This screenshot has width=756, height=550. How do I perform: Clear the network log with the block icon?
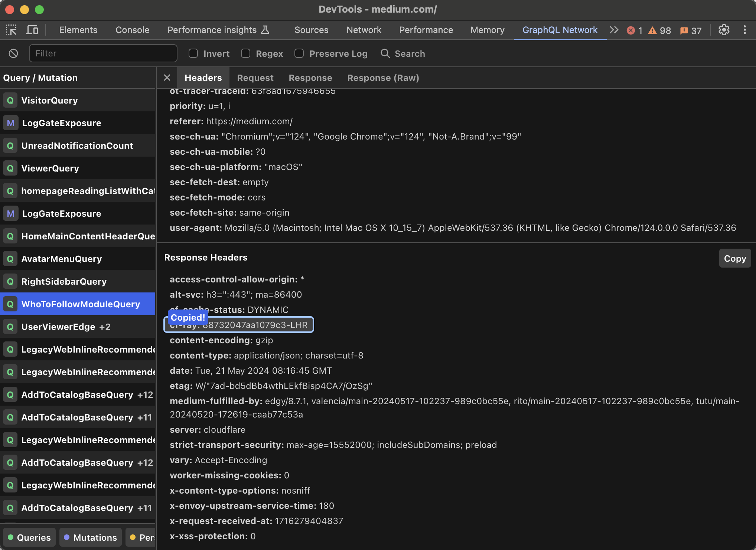click(13, 53)
